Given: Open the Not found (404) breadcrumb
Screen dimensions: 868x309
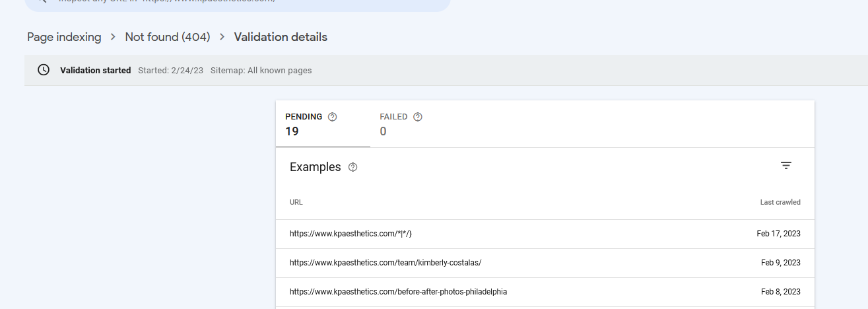Looking at the screenshot, I should (168, 37).
